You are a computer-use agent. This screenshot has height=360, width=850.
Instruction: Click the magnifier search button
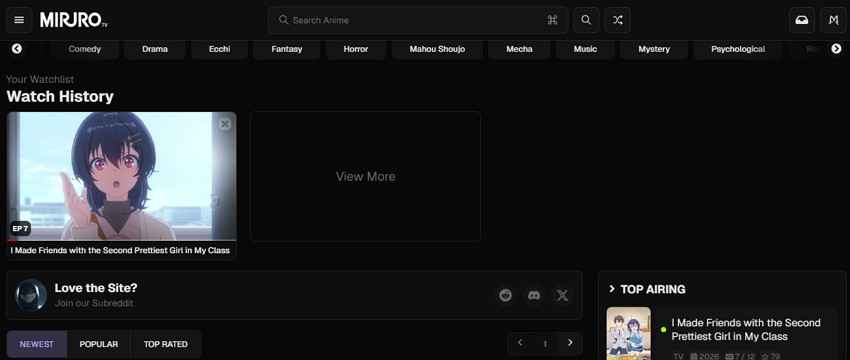[x=586, y=20]
